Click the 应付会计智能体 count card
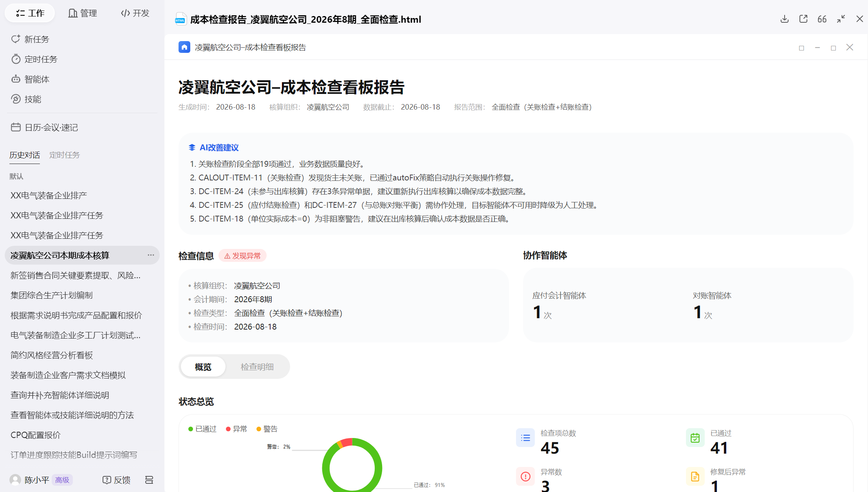Screen dimensions: 868x492 559,306
